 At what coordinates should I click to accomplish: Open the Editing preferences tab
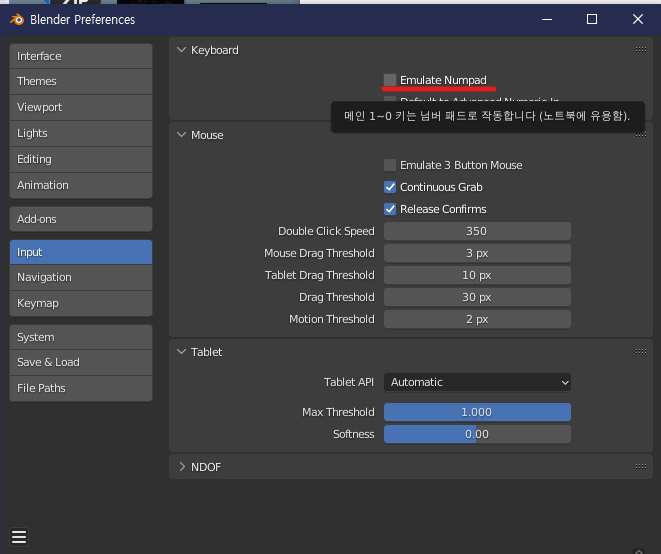pos(81,159)
